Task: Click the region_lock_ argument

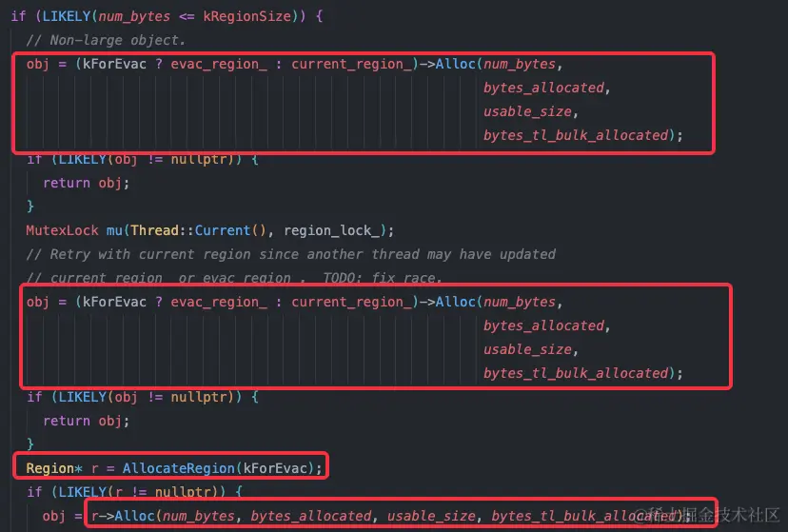Action: pyautogui.click(x=332, y=230)
